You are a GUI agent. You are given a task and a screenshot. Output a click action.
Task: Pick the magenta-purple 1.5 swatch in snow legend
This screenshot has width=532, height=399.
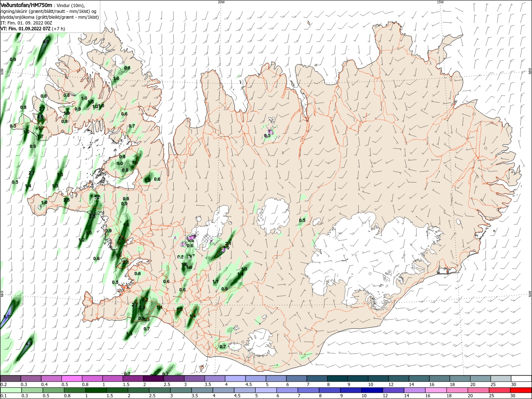(133, 379)
